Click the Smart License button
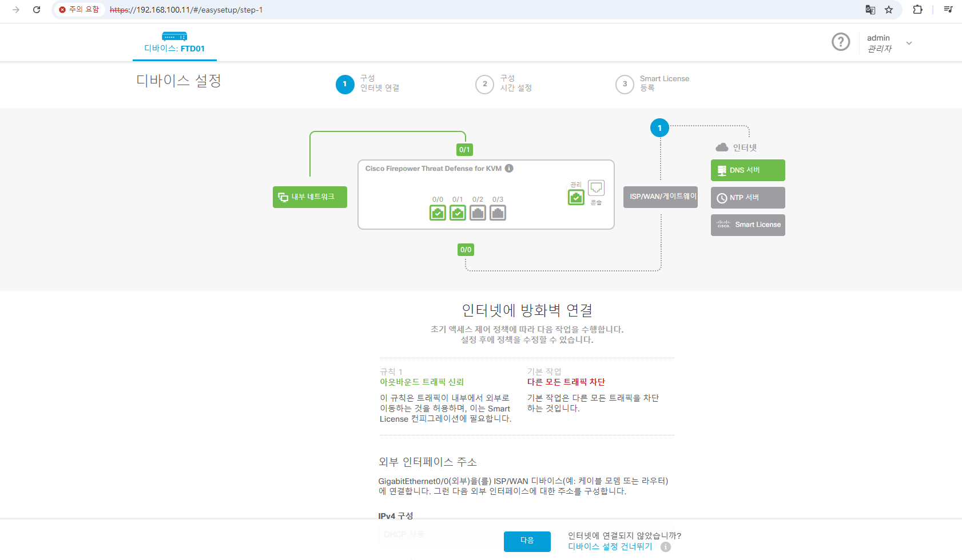Image resolution: width=962 pixels, height=560 pixels. (x=748, y=225)
